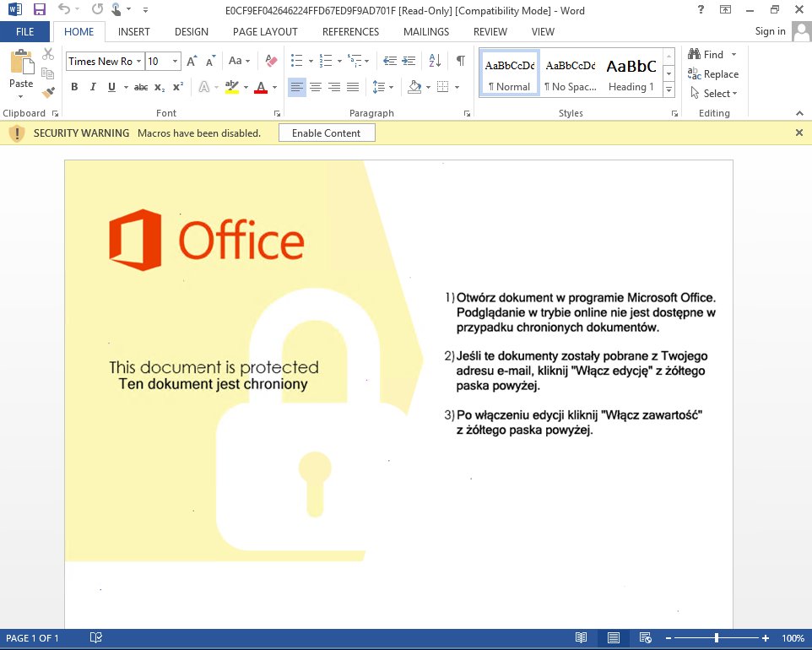The height and width of the screenshot is (650, 812).
Task: Expand the Styles gallery More arrow
Action: (669, 89)
